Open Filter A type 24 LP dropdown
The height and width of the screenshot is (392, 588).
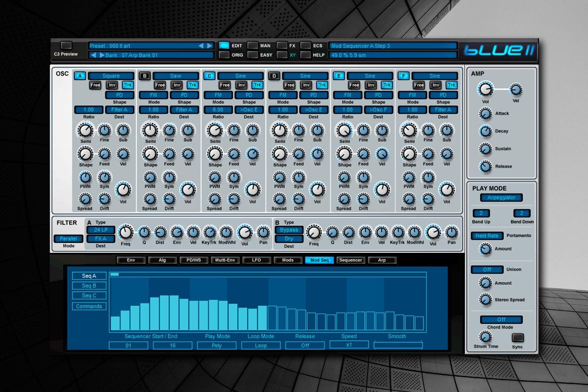(100, 229)
